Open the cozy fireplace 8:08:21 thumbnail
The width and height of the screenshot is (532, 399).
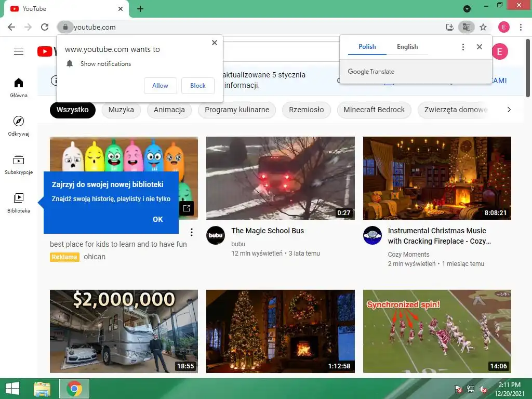[x=437, y=178]
